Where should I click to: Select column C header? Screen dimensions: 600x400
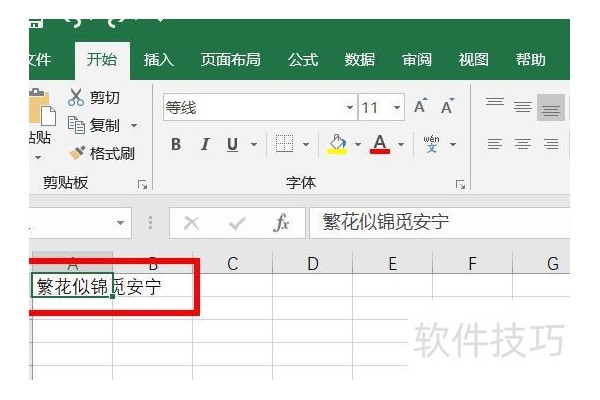click(x=233, y=263)
